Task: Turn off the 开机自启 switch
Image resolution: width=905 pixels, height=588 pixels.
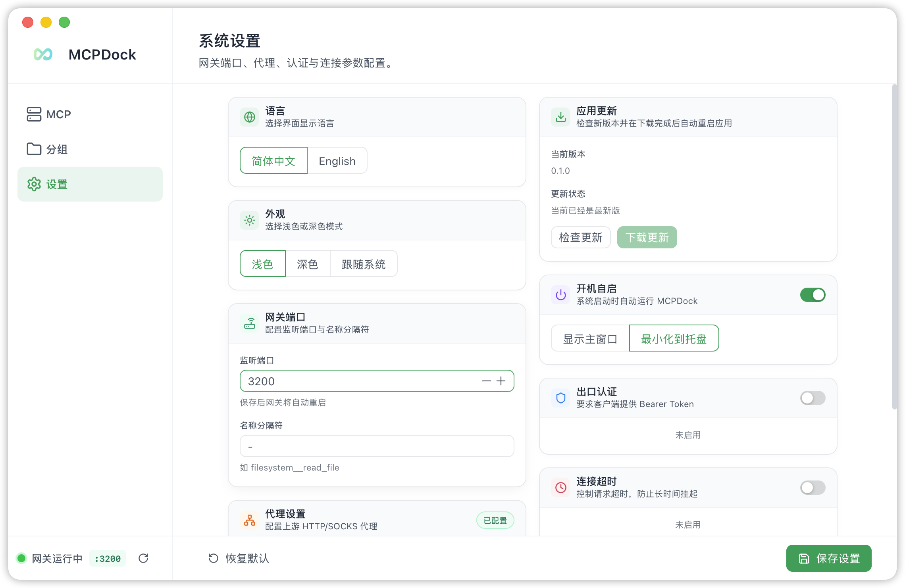Action: pos(813,295)
